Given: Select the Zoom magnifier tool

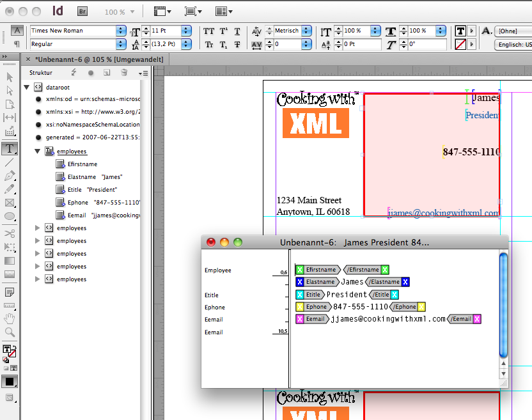Looking at the screenshot, I should 10,332.
